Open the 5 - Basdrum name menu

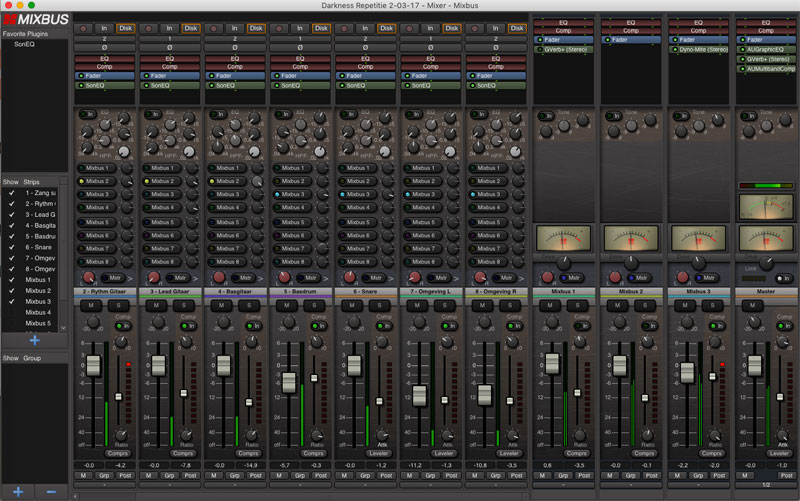point(300,291)
